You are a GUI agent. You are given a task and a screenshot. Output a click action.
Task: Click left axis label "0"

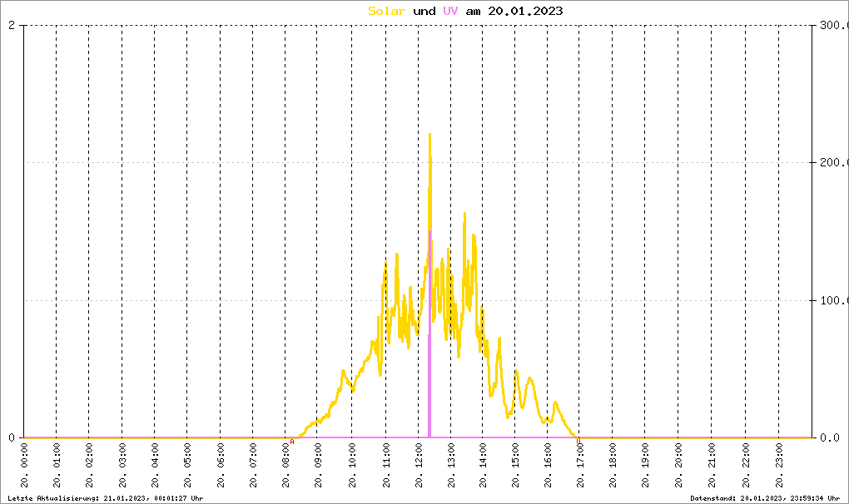(x=12, y=437)
